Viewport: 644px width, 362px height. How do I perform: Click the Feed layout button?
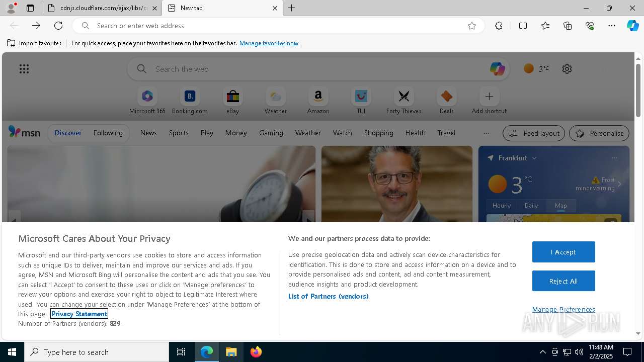[534, 133]
